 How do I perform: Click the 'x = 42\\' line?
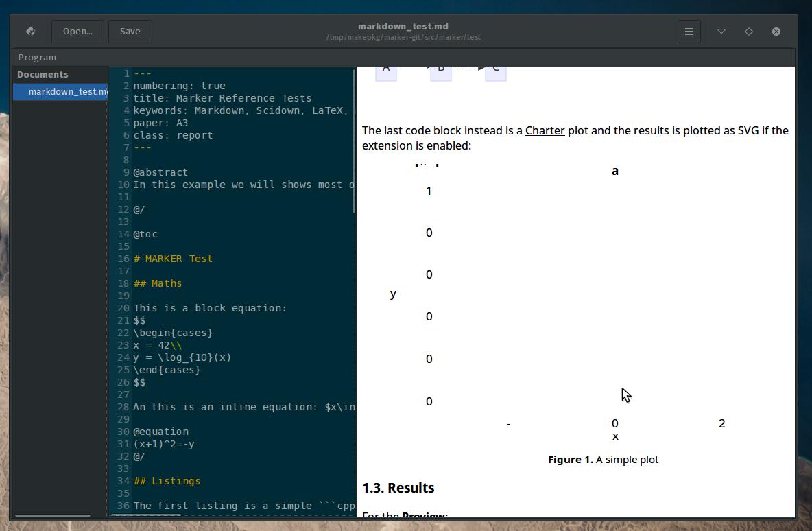click(158, 346)
